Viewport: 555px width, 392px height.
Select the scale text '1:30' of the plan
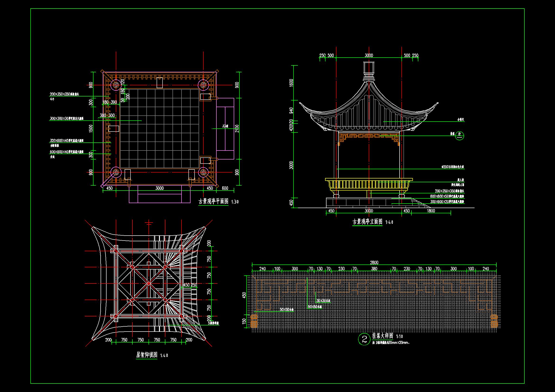tap(235, 202)
